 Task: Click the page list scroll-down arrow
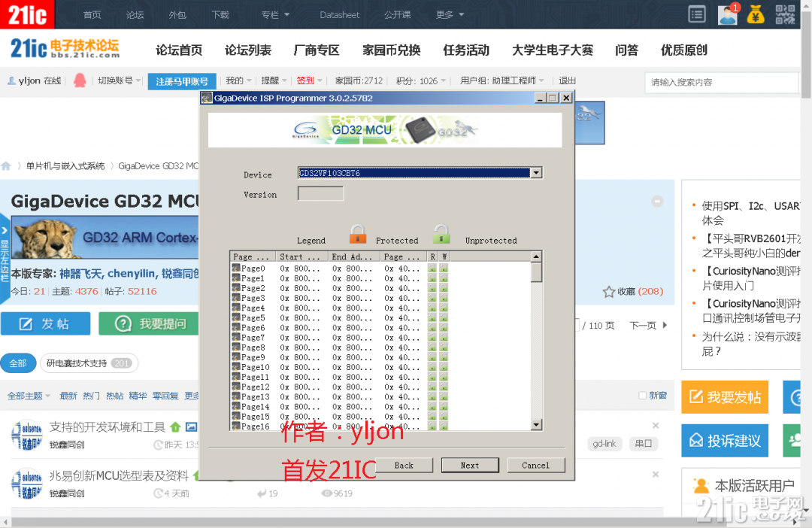tap(537, 425)
